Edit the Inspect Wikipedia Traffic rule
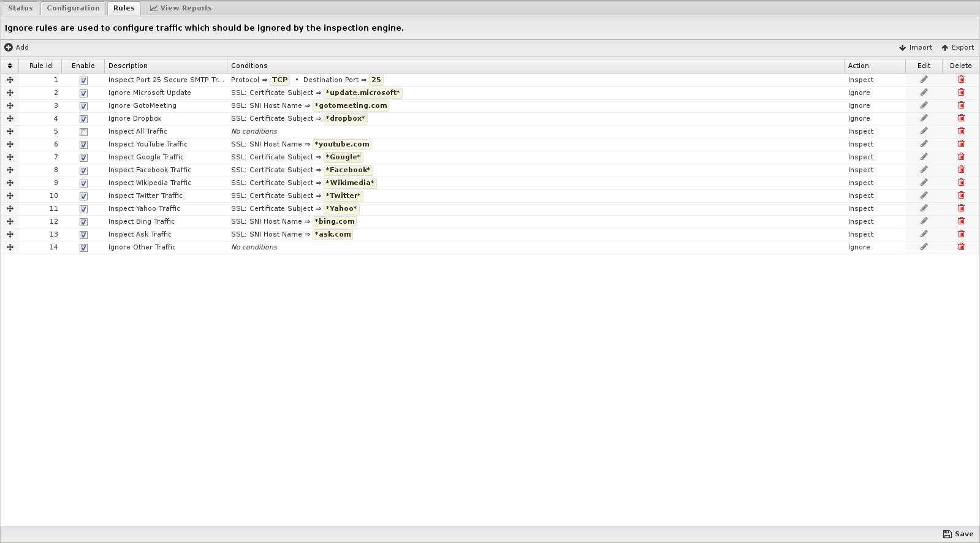This screenshot has width=980, height=543. click(x=924, y=183)
